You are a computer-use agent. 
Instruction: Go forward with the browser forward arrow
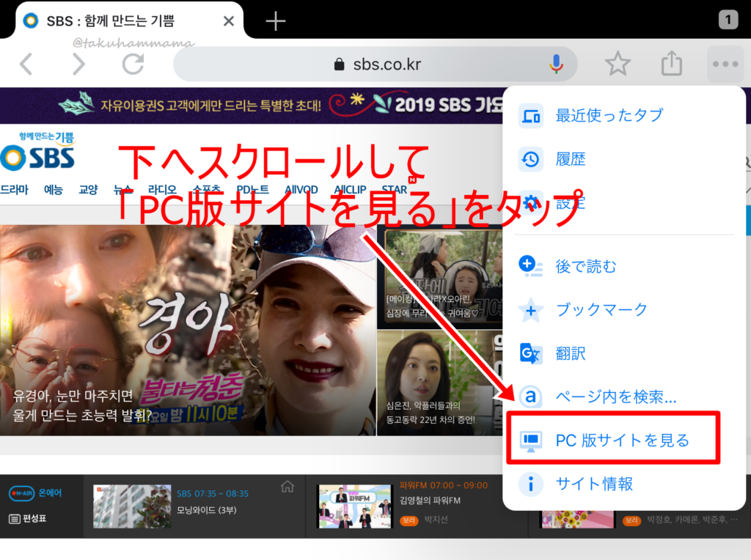(78, 65)
